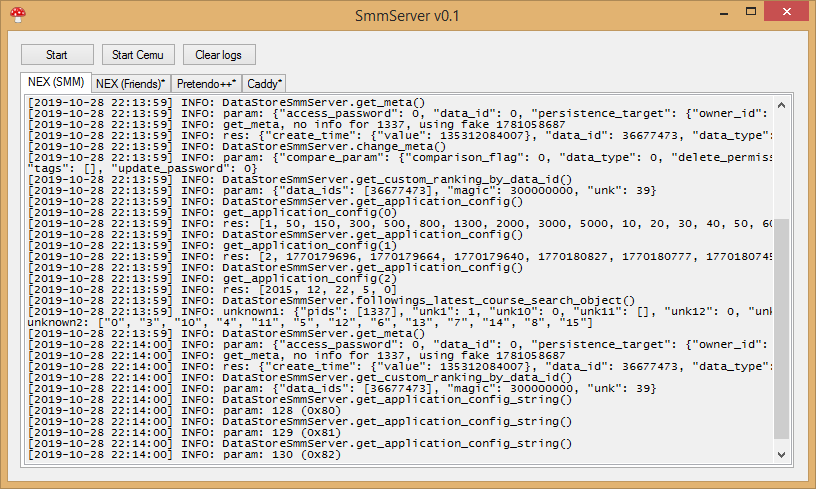Click first log line DataStoreSmmServer.get_meta()
The image size is (816, 489).
pos(226,102)
